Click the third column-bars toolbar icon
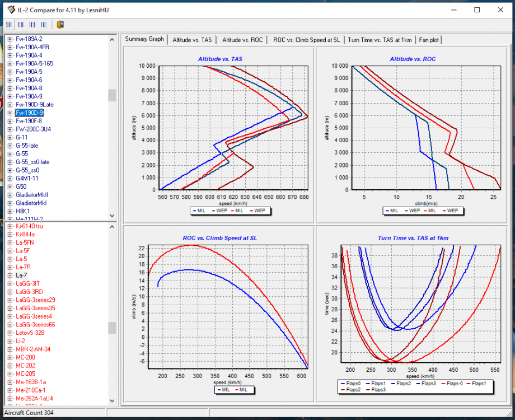Screen dimensions: 515x420 [x=32, y=25]
